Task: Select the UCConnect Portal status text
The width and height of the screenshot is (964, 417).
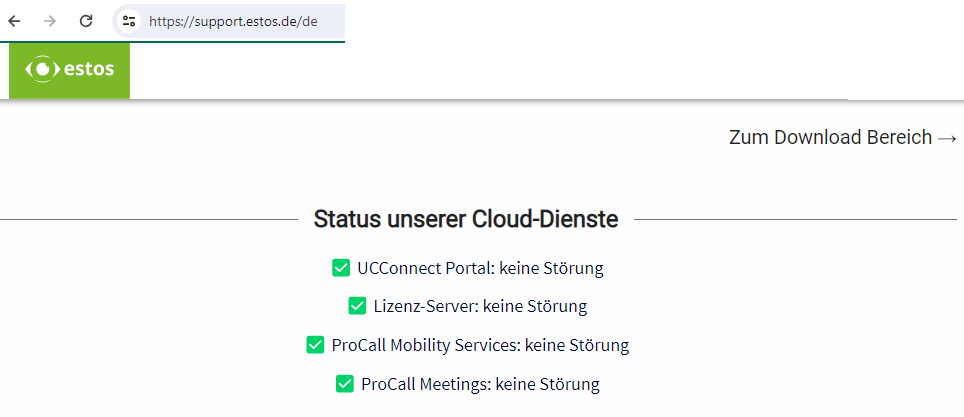Action: 480,268
